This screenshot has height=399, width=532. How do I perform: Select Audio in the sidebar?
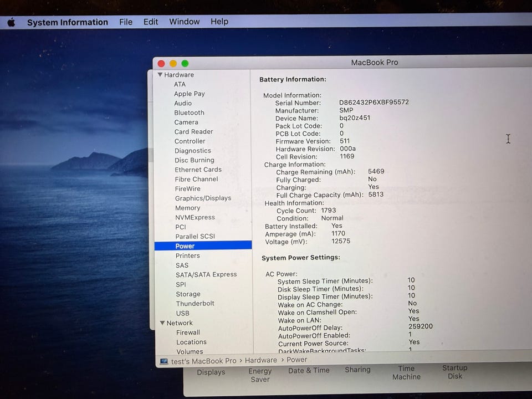coord(183,103)
